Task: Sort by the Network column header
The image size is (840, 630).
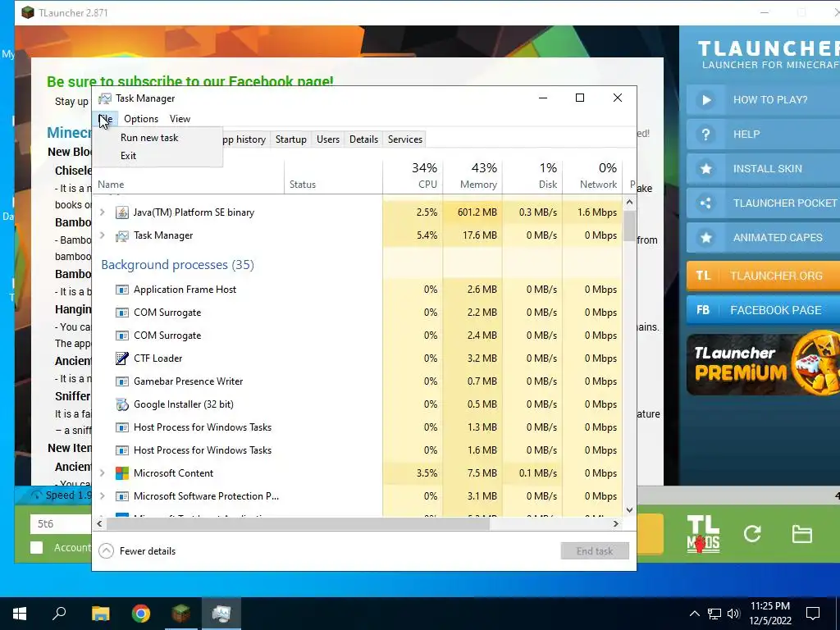Action: (592, 176)
